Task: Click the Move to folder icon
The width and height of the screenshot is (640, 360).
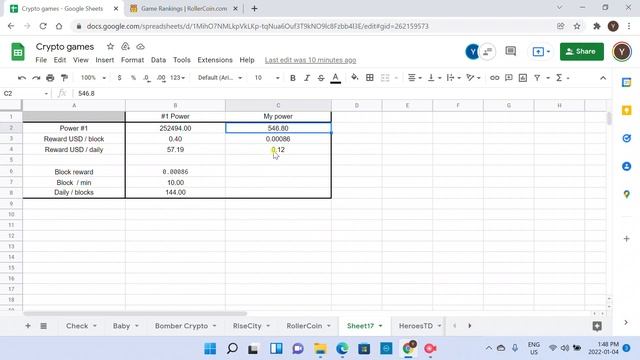Action: click(125, 47)
